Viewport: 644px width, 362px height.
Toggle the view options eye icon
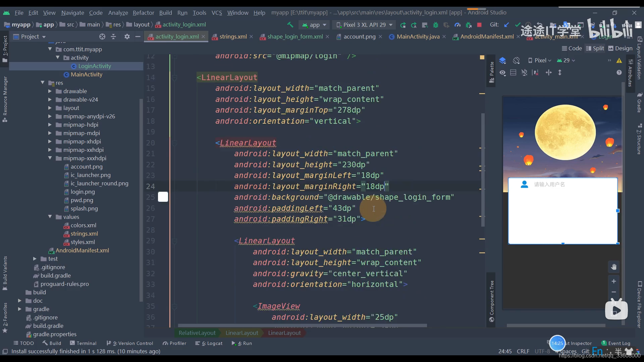502,73
